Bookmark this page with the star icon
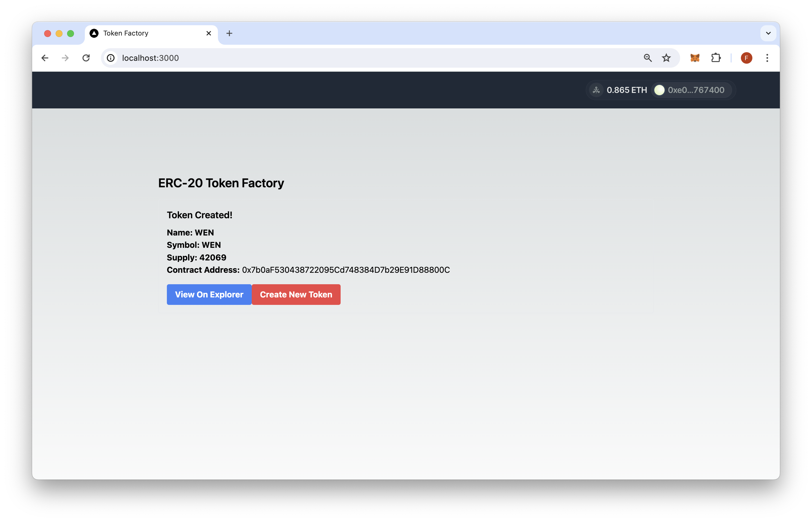The height and width of the screenshot is (522, 812). click(666, 58)
